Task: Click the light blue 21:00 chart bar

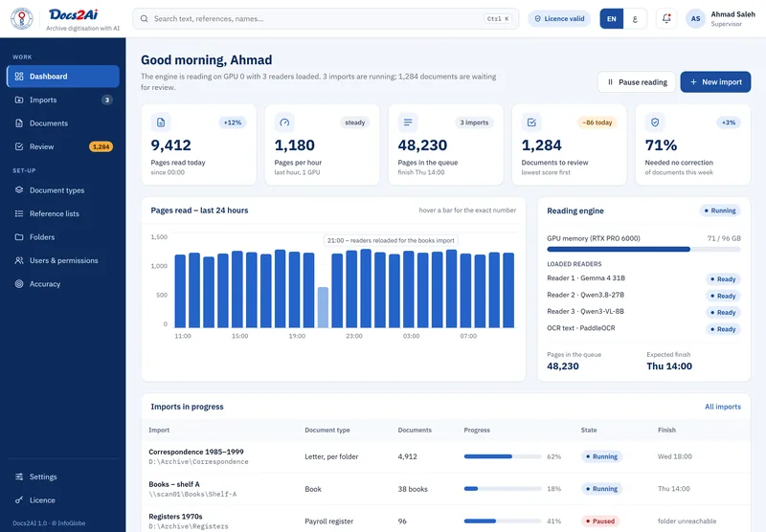Action: tap(323, 307)
